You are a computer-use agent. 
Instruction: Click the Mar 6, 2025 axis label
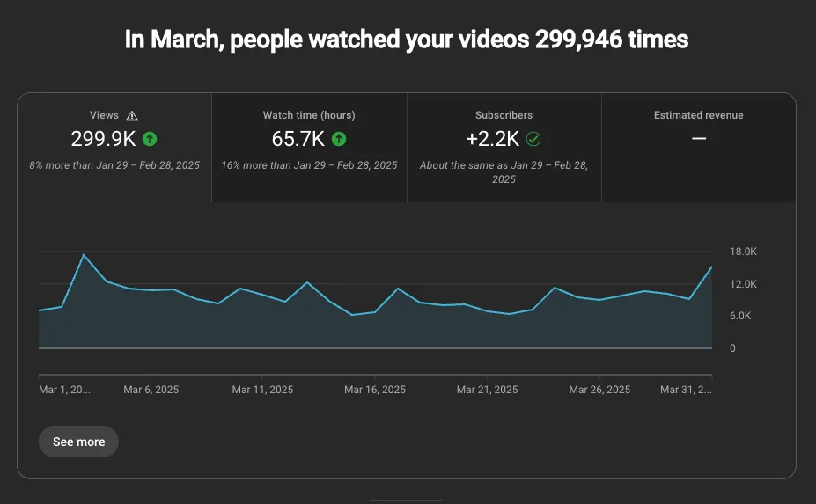[151, 390]
